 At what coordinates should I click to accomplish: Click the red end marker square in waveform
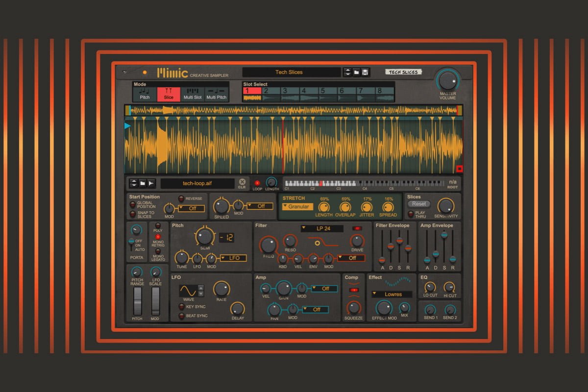point(459,169)
